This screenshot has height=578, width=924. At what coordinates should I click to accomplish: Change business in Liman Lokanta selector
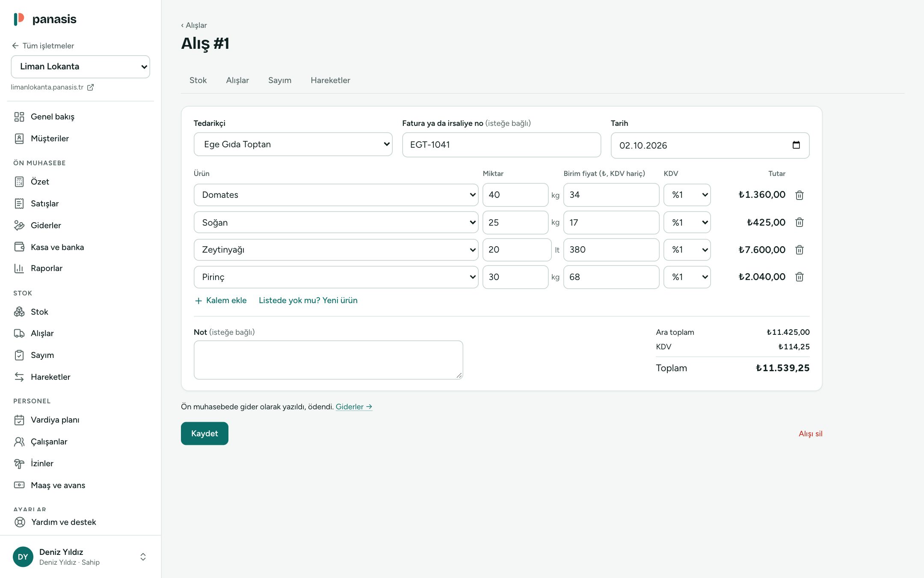(x=80, y=67)
